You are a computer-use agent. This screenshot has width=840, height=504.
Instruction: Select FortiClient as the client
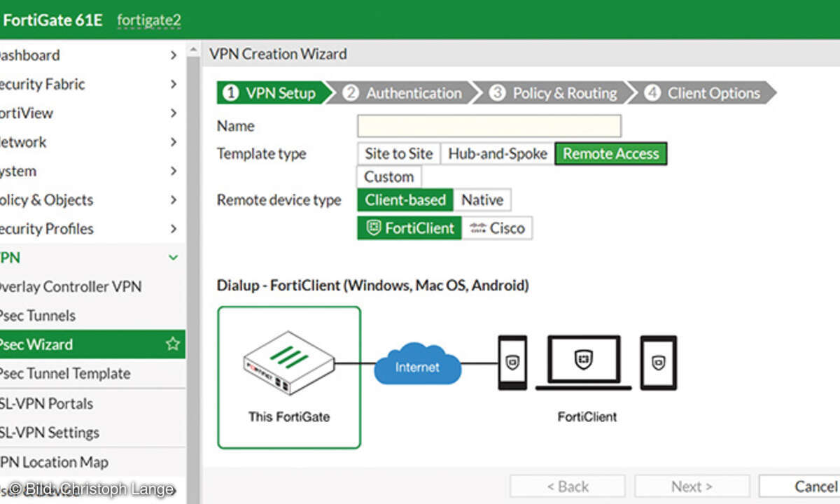409,228
